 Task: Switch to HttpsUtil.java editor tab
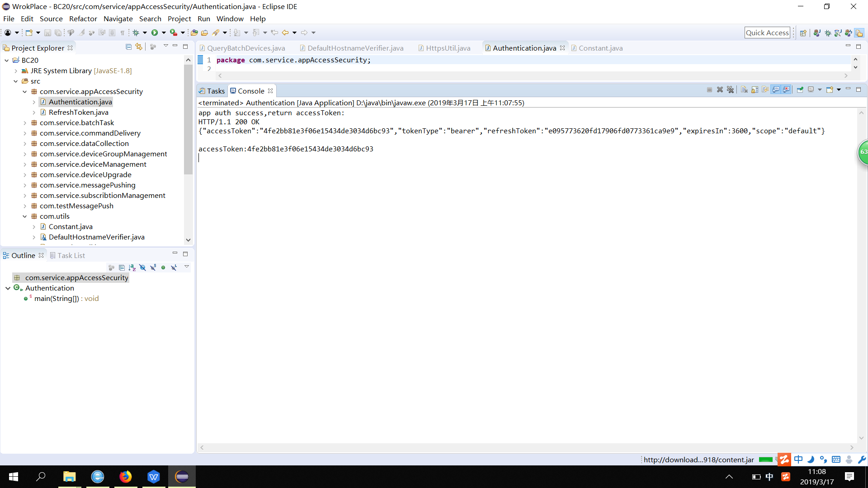[x=448, y=48]
